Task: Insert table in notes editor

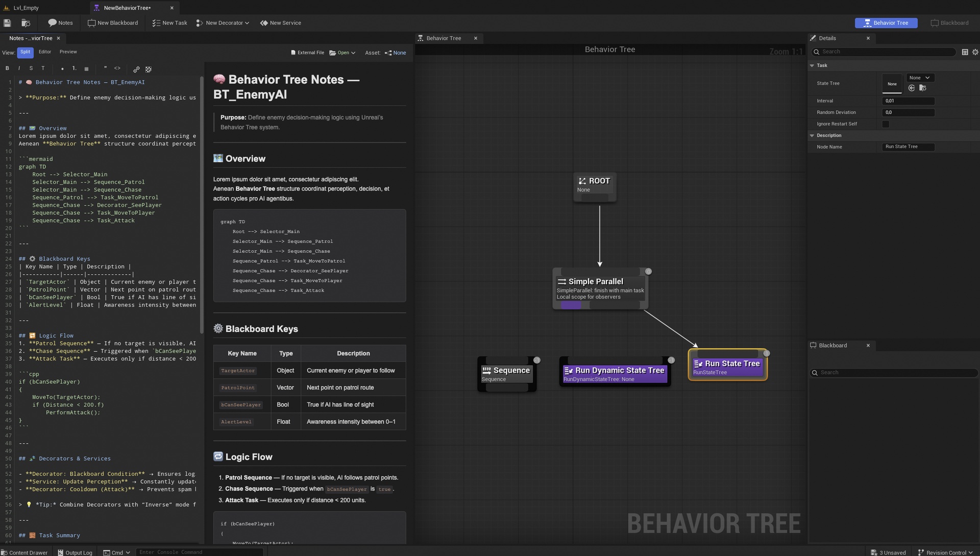Action: pos(86,69)
